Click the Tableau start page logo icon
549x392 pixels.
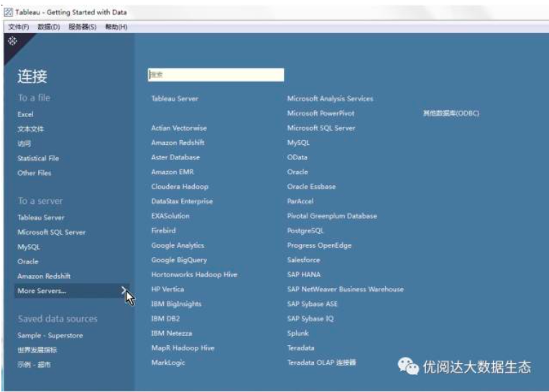pos(12,42)
